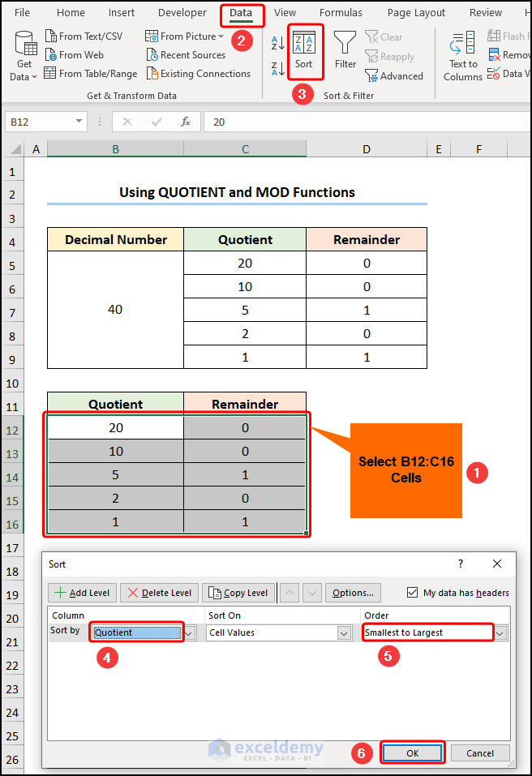Select column D header
This screenshot has height=776, width=532.
tap(367, 149)
